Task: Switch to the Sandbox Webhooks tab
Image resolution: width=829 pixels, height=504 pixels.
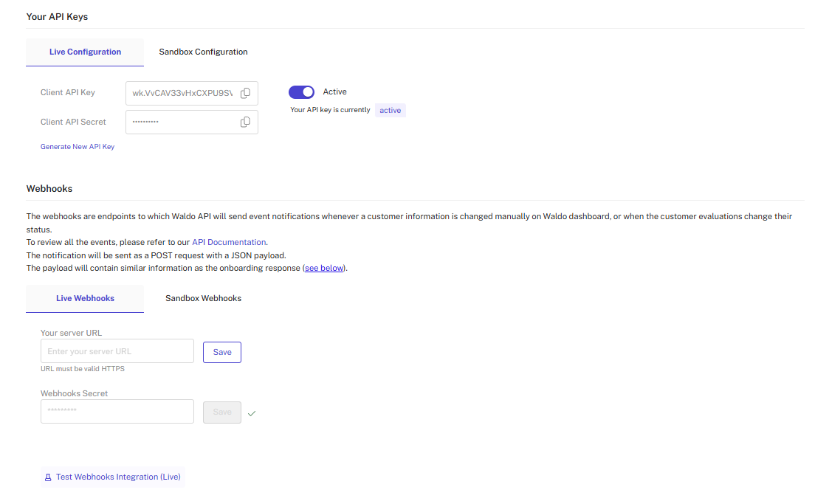Action: click(x=203, y=299)
